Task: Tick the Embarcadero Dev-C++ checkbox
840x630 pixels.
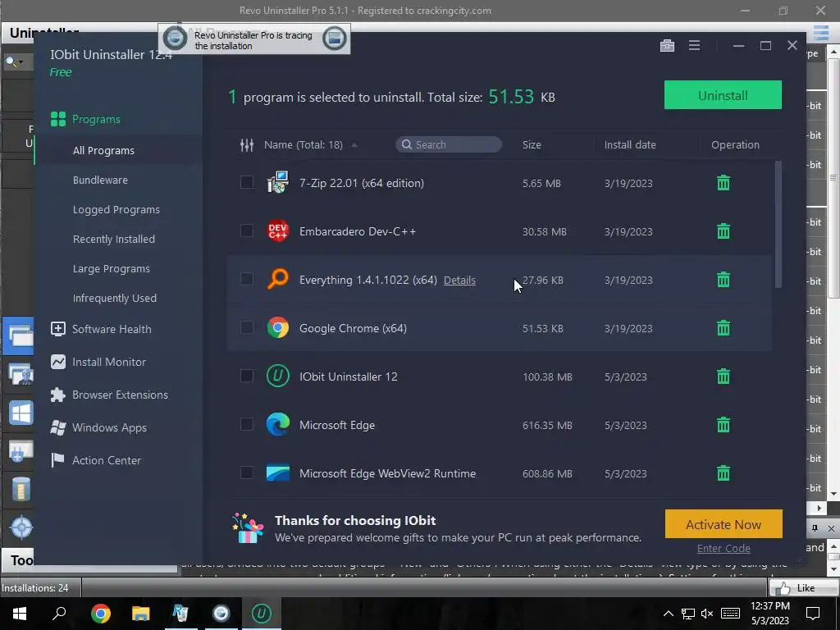Action: tap(246, 231)
